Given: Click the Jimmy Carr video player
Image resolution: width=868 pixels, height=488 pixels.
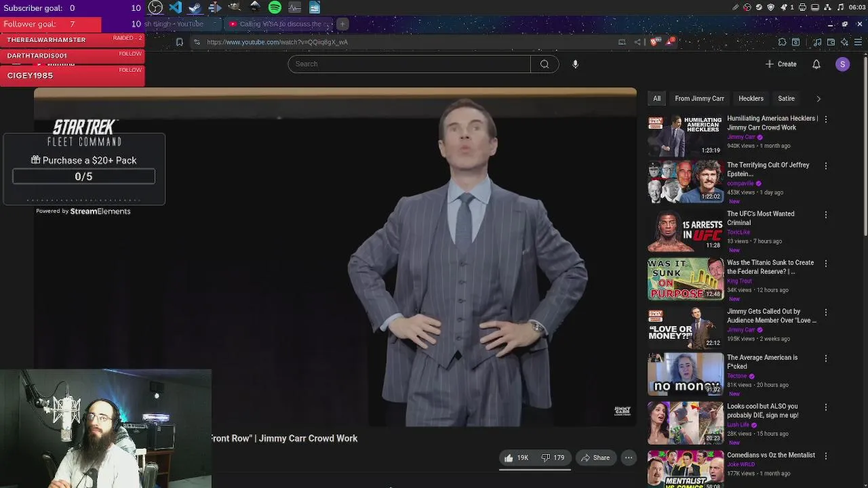Looking at the screenshot, I should coord(335,258).
